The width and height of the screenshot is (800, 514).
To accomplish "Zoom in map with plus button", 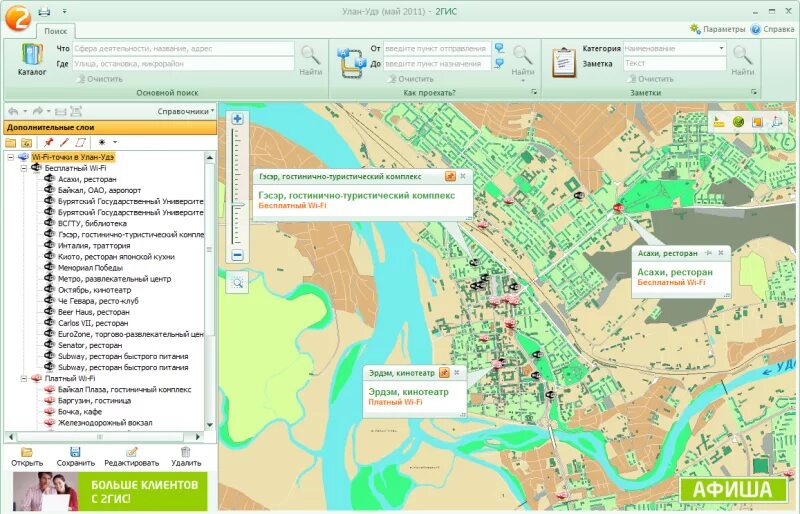I will [x=237, y=119].
